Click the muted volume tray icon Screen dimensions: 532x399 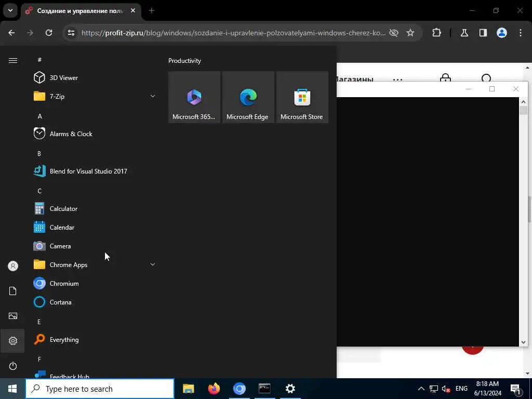446,389
